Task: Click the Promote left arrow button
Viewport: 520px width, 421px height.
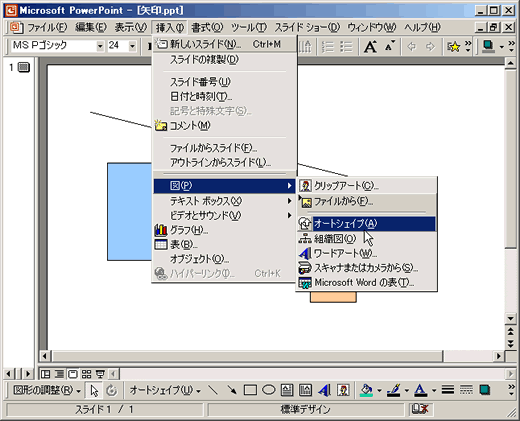Action: (412, 47)
